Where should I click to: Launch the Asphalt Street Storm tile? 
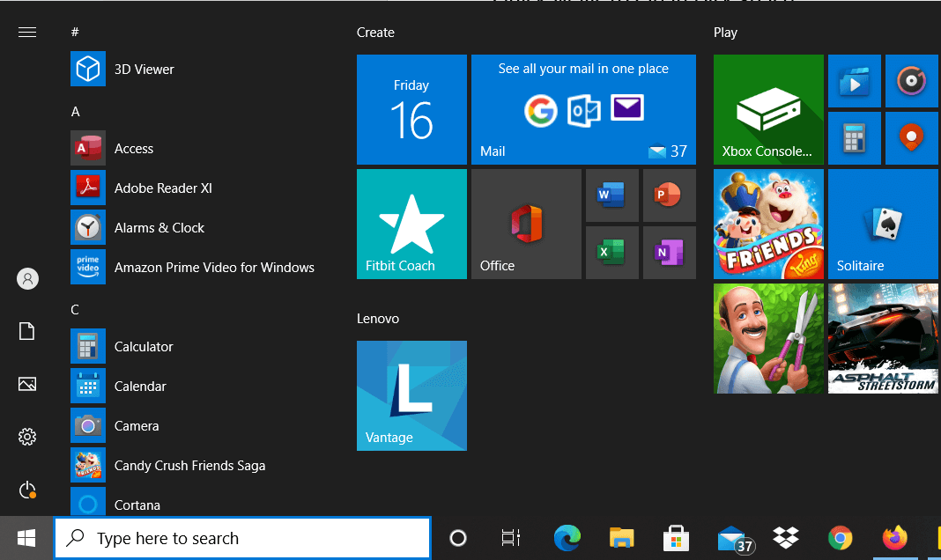point(884,339)
